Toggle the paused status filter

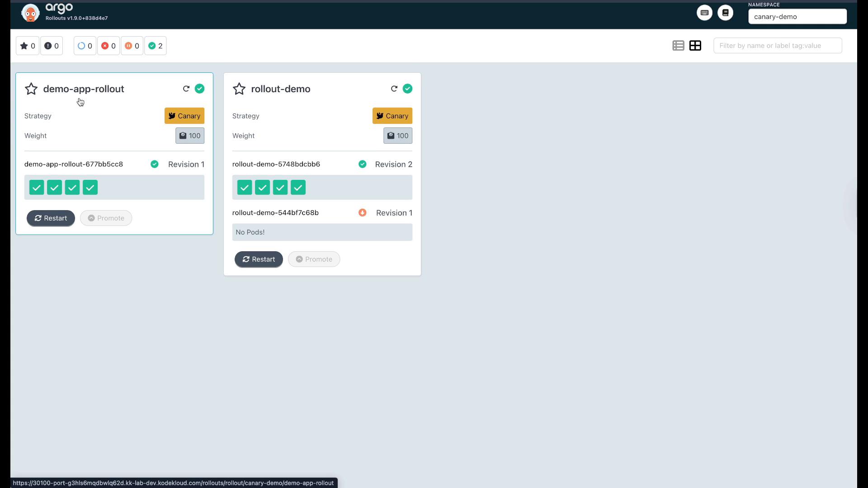pyautogui.click(x=132, y=46)
